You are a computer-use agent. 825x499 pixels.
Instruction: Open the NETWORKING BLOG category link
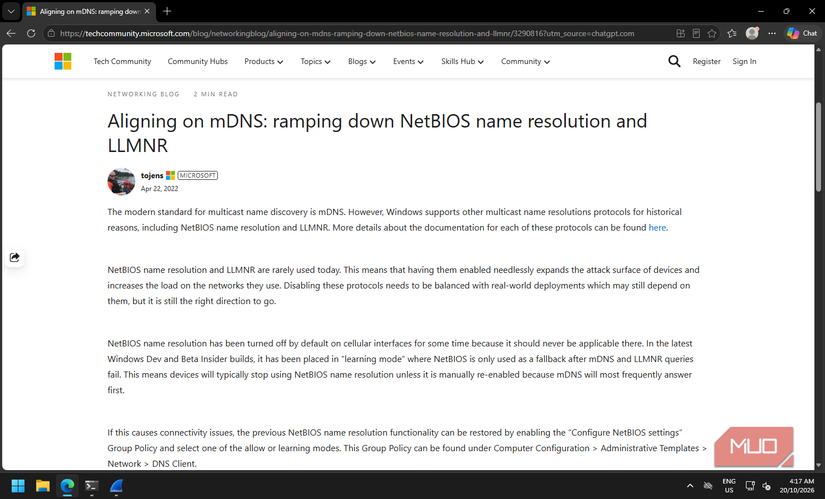pyautogui.click(x=143, y=94)
